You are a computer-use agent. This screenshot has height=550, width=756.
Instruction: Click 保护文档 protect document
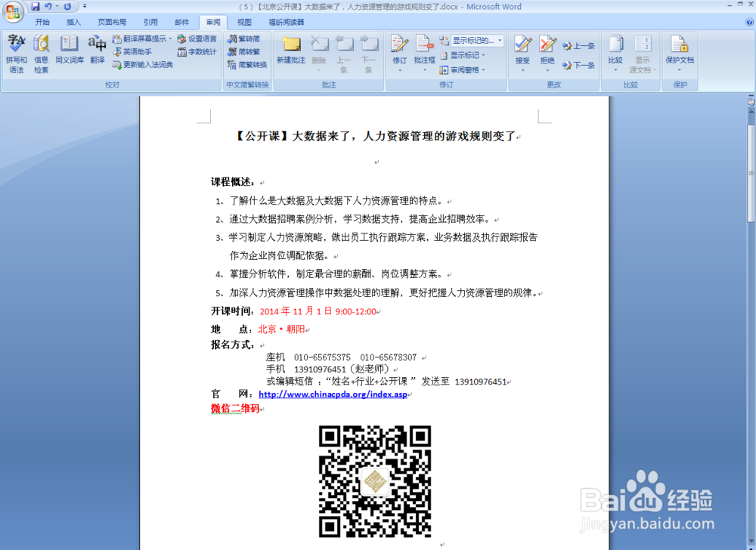tap(680, 54)
